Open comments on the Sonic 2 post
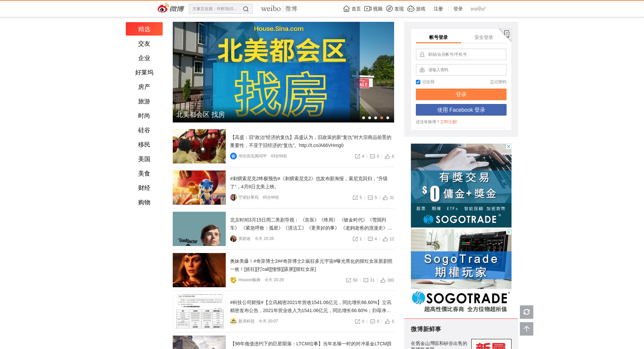Viewport: 644px width, 349px height. click(370, 198)
